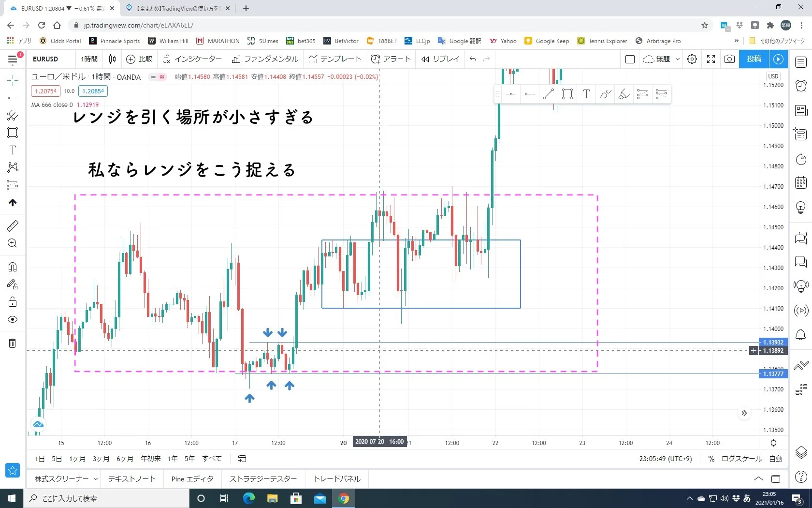812x508 pixels.
Task: Open chart settings gear icon
Action: (692, 59)
